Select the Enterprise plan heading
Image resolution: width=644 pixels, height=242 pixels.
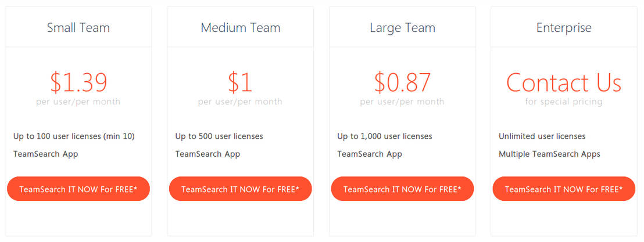tap(564, 27)
